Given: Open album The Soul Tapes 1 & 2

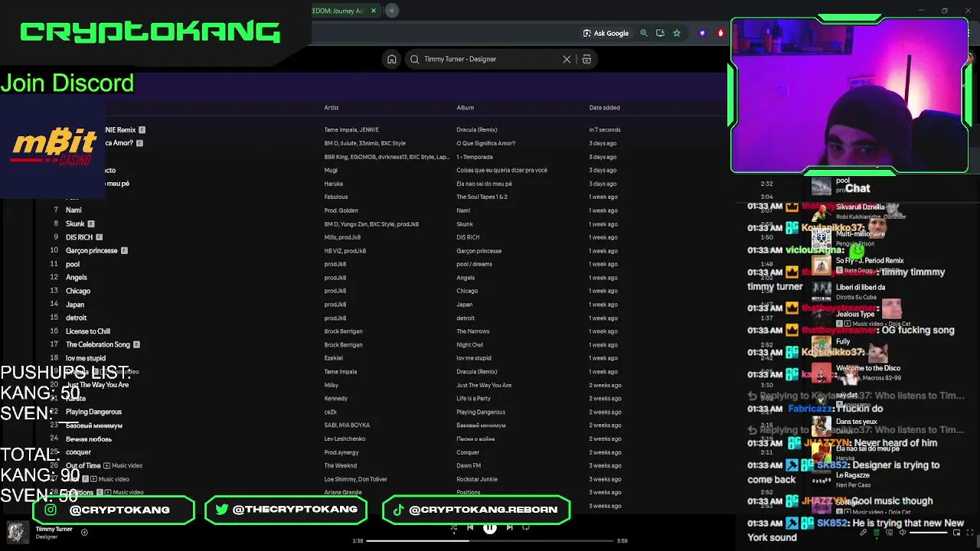Looking at the screenshot, I should click(x=482, y=197).
